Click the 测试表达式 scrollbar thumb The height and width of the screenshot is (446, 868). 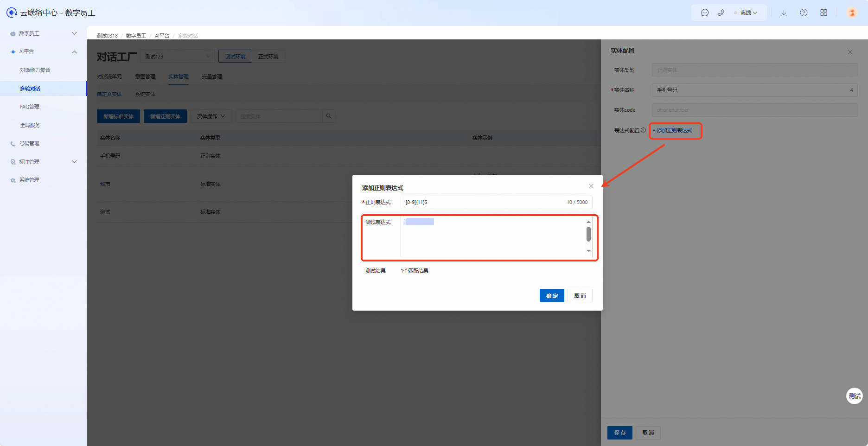588,234
